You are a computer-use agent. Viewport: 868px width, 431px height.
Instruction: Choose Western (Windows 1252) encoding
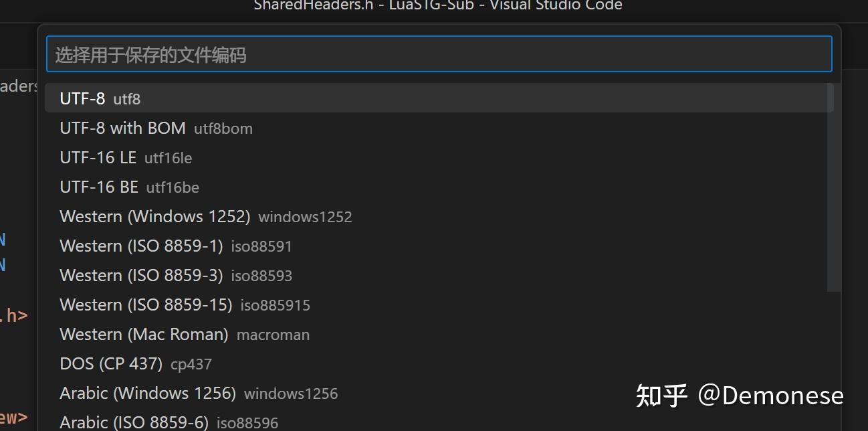(x=439, y=216)
